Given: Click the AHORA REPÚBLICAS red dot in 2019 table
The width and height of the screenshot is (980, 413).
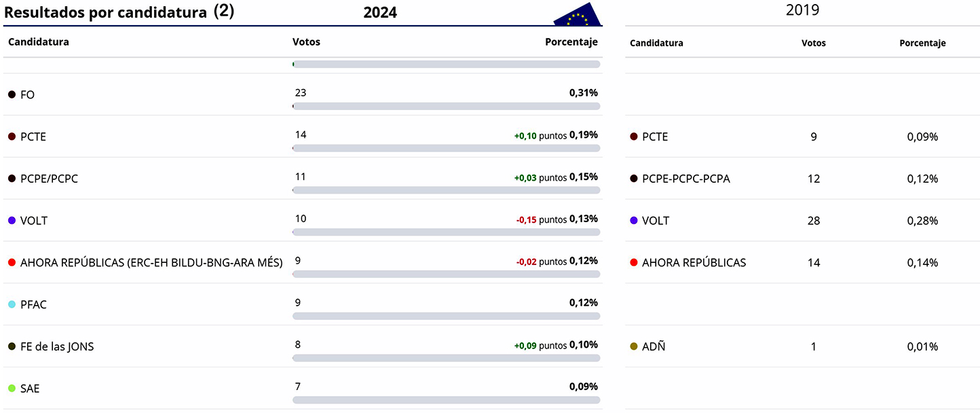Looking at the screenshot, I should point(634,262).
